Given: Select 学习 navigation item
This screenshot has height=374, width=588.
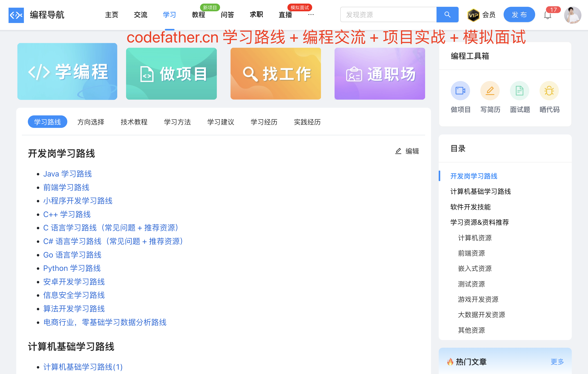Looking at the screenshot, I should pos(169,15).
